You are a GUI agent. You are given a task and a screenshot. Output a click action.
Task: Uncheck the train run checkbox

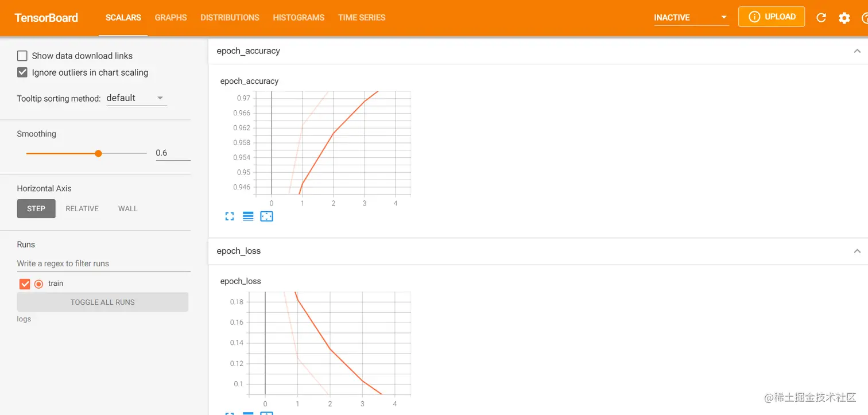tap(24, 284)
